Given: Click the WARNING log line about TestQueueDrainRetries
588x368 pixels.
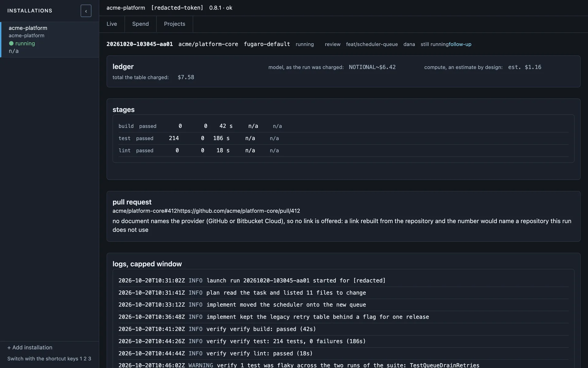Looking at the screenshot, I should (343, 364).
